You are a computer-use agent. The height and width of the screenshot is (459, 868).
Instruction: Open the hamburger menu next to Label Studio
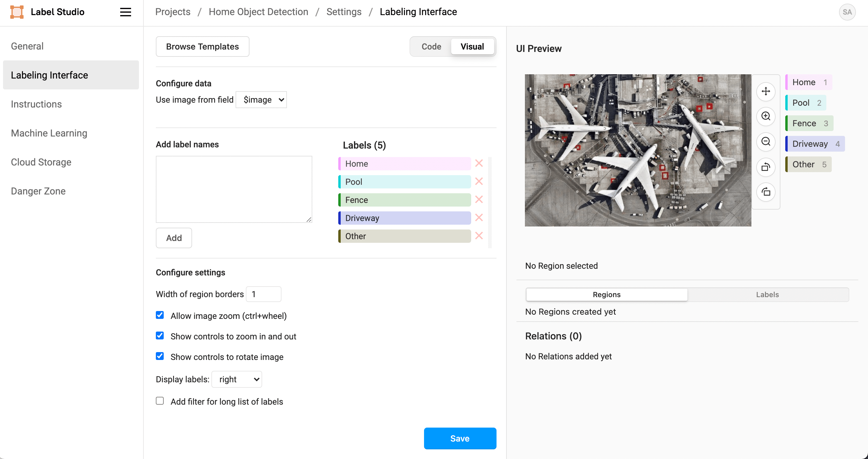point(125,12)
